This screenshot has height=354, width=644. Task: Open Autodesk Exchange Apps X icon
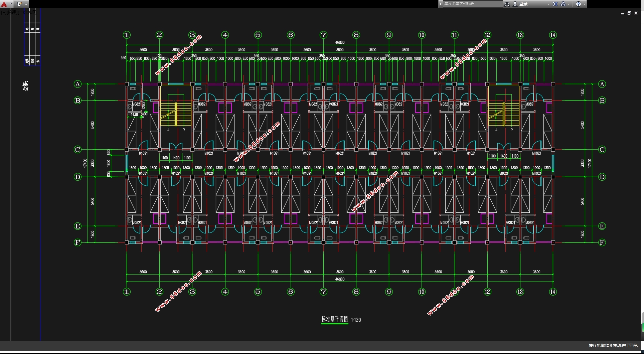(555, 4)
